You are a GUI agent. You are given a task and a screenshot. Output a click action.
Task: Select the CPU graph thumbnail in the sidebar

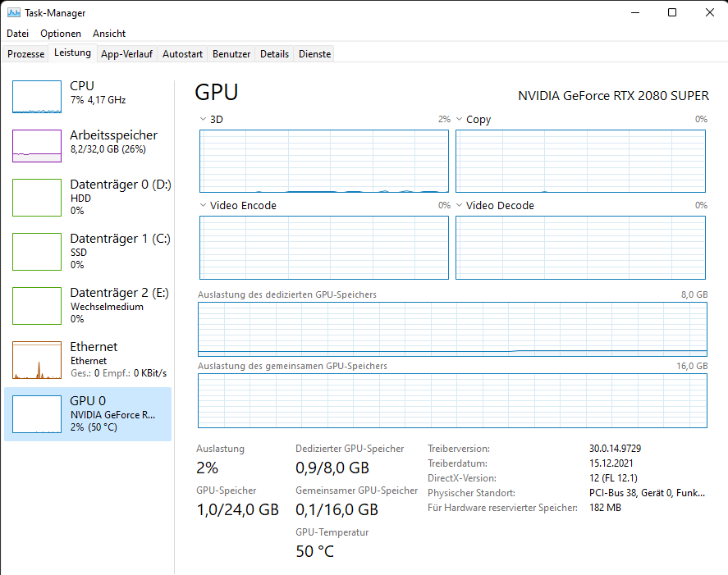pyautogui.click(x=37, y=97)
